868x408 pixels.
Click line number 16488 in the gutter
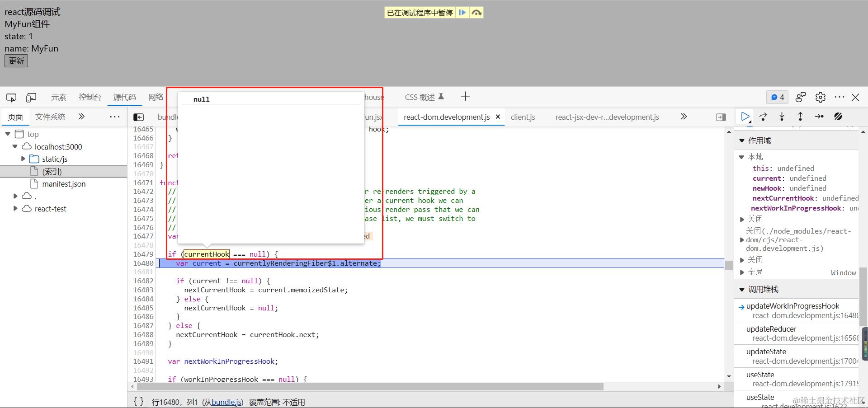pyautogui.click(x=143, y=334)
